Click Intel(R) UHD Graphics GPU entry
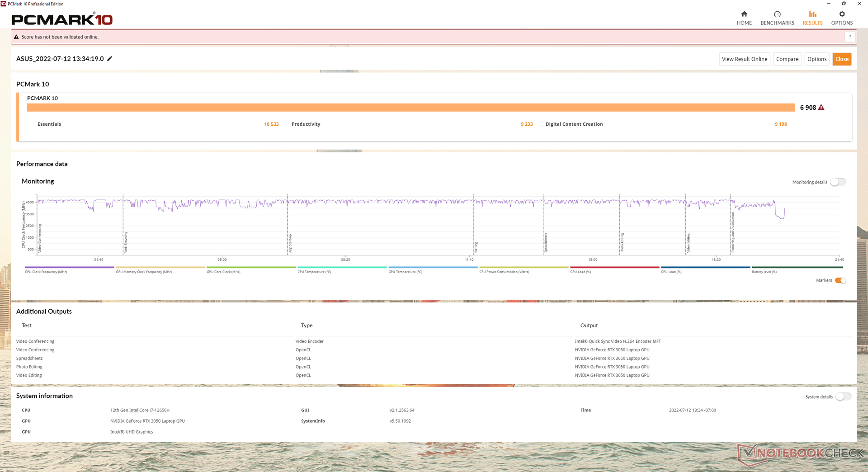The width and height of the screenshot is (868, 472). (132, 432)
